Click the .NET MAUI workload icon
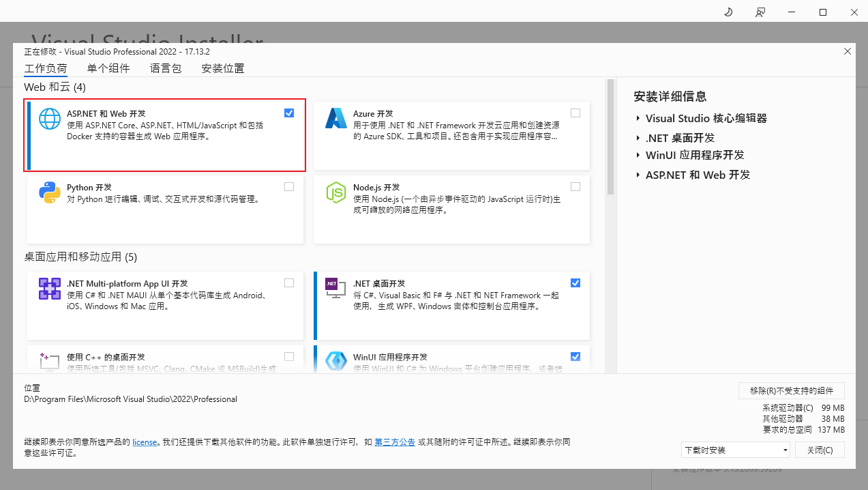Image resolution: width=868 pixels, height=490 pixels. [50, 289]
